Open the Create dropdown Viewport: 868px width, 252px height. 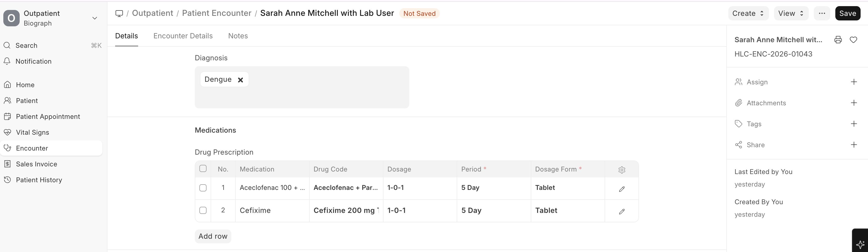point(748,14)
